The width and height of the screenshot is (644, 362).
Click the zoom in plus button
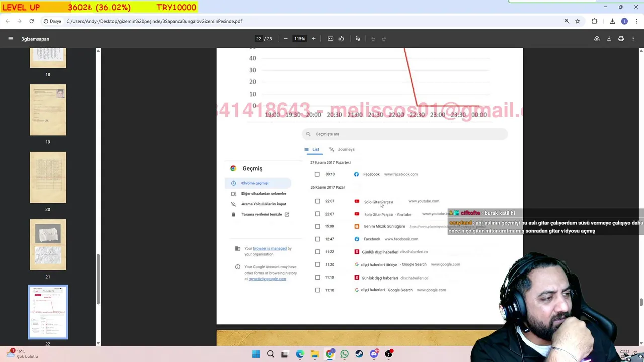313,39
